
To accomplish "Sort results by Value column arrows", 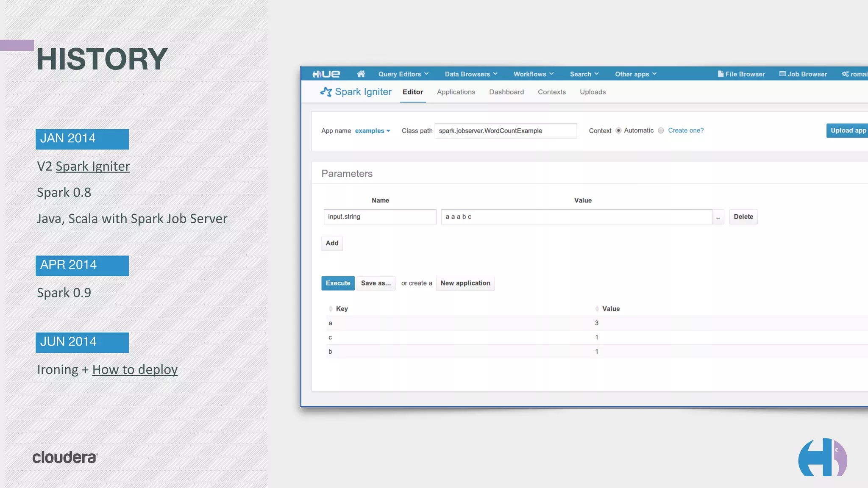I will pyautogui.click(x=597, y=309).
